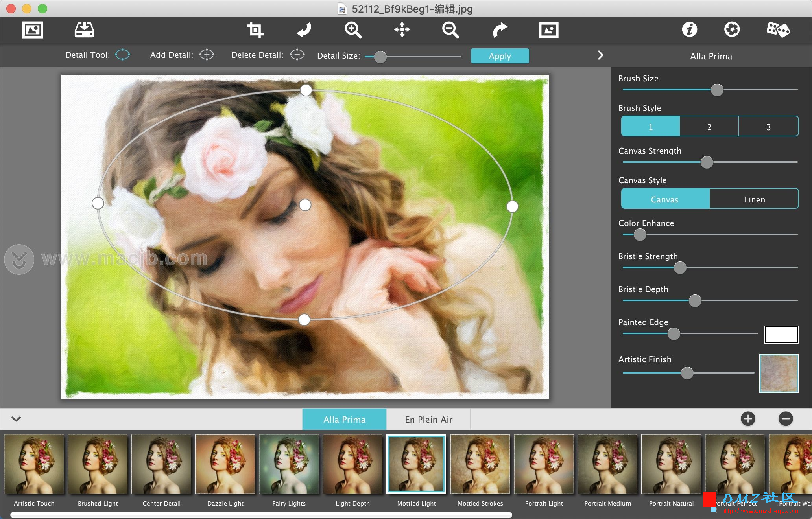Select Brushed Light preset thumbnail
Image resolution: width=812 pixels, height=519 pixels.
pyautogui.click(x=98, y=464)
